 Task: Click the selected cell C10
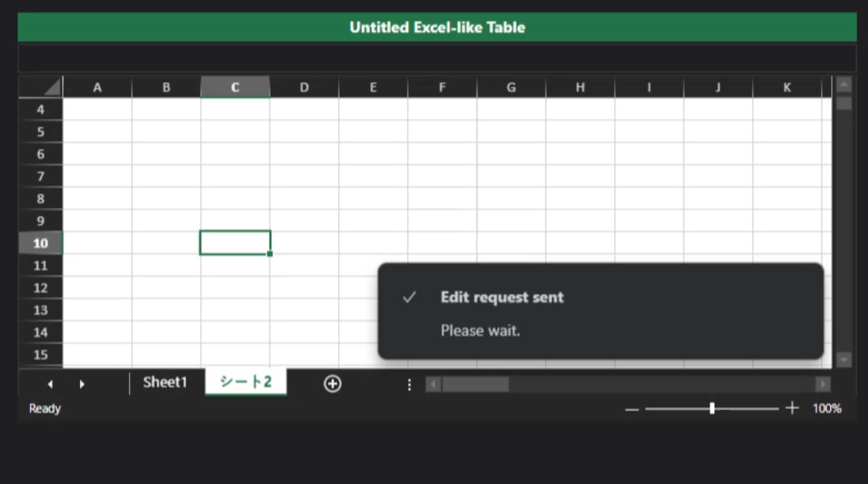coord(235,243)
